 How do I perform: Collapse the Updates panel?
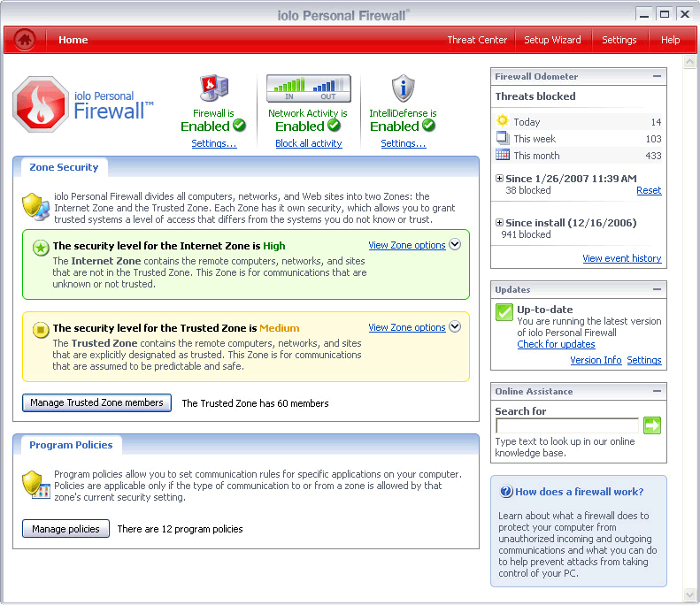click(x=657, y=289)
